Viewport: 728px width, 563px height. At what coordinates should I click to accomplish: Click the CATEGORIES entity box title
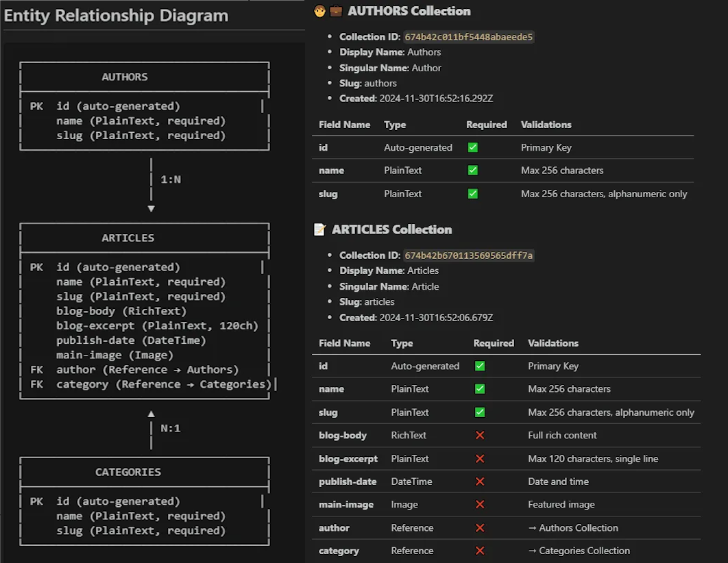coord(128,472)
